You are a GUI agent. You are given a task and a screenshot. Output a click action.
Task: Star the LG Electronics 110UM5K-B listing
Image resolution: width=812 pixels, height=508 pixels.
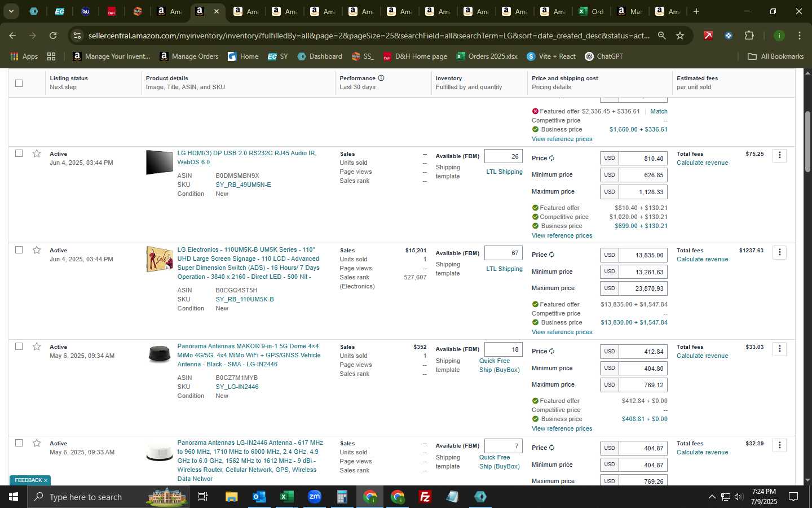(37, 250)
